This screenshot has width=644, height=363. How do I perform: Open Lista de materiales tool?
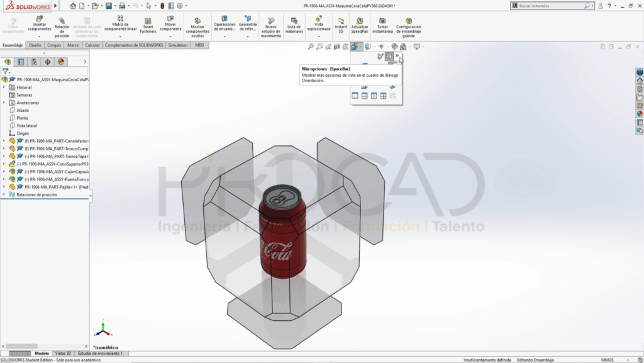coord(294,25)
